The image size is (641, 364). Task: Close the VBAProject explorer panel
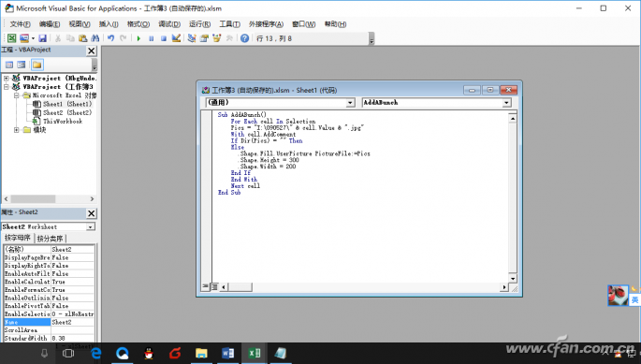coord(91,51)
